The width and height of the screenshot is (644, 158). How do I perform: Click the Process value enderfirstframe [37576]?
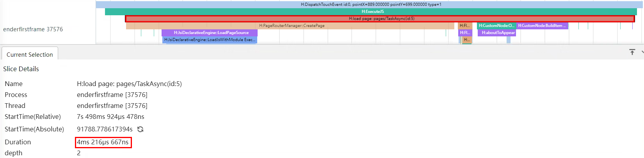click(112, 95)
